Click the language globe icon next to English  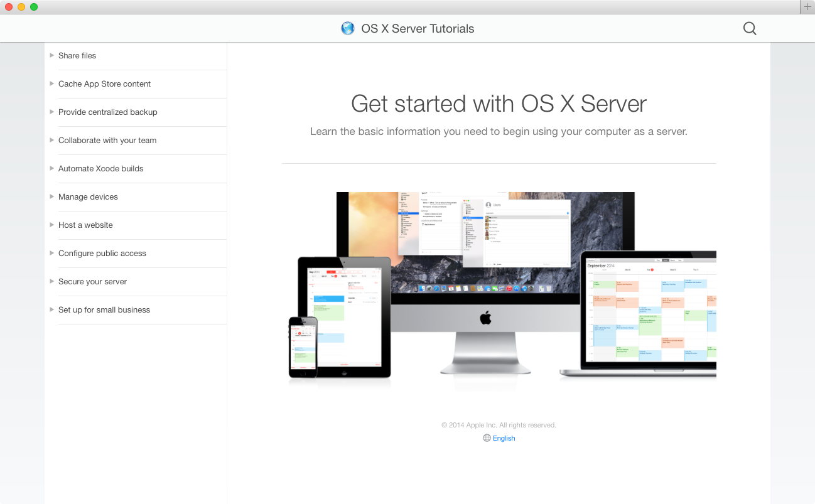487,438
